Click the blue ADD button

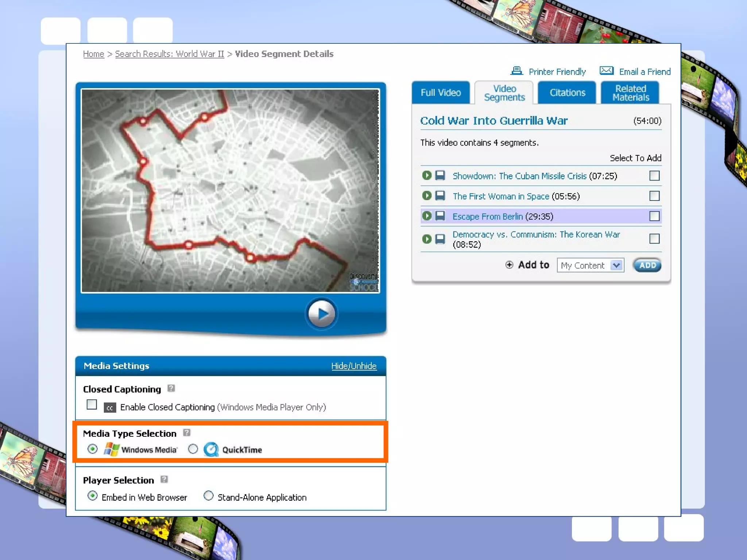click(x=647, y=265)
